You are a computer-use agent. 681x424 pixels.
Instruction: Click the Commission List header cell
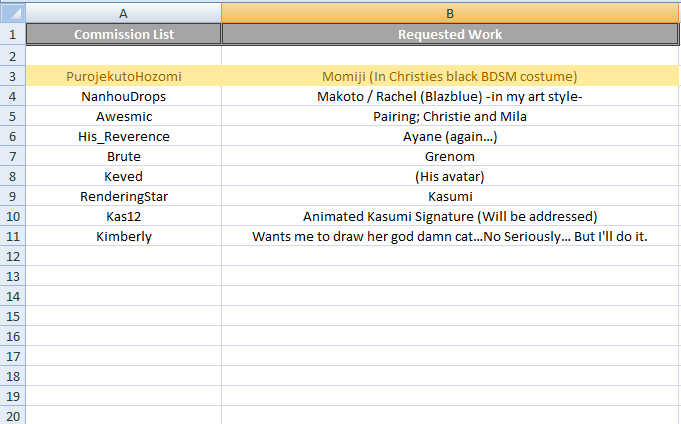point(123,35)
